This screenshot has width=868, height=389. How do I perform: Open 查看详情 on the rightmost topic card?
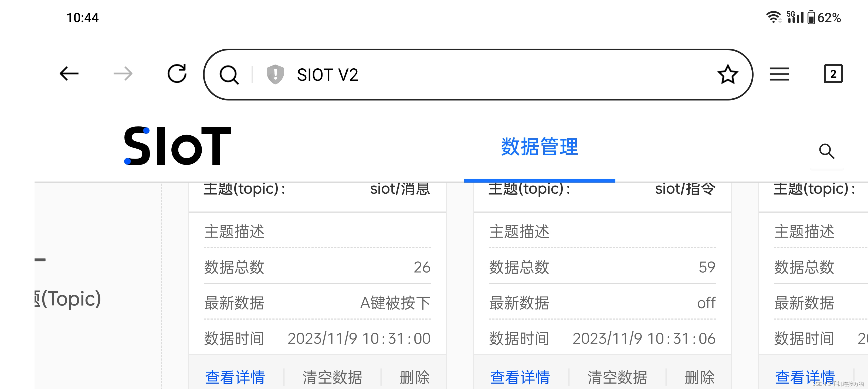[x=805, y=378]
